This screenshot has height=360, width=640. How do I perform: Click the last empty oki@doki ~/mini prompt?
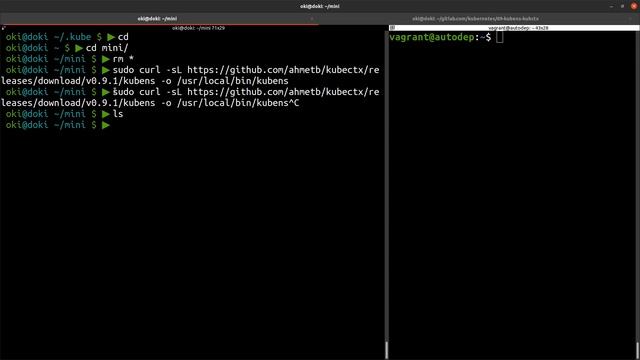58,125
